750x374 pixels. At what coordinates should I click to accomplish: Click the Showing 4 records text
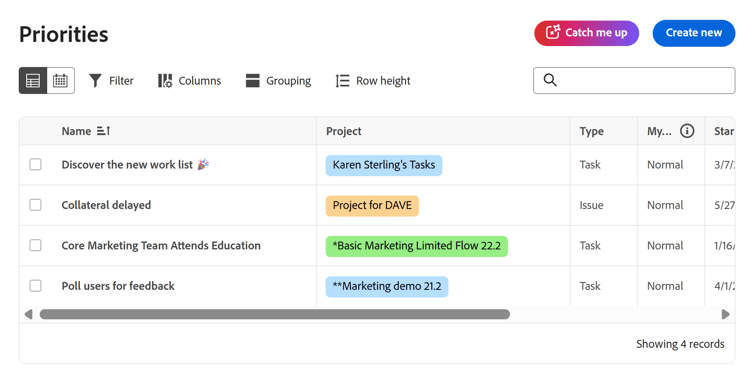[x=680, y=344]
